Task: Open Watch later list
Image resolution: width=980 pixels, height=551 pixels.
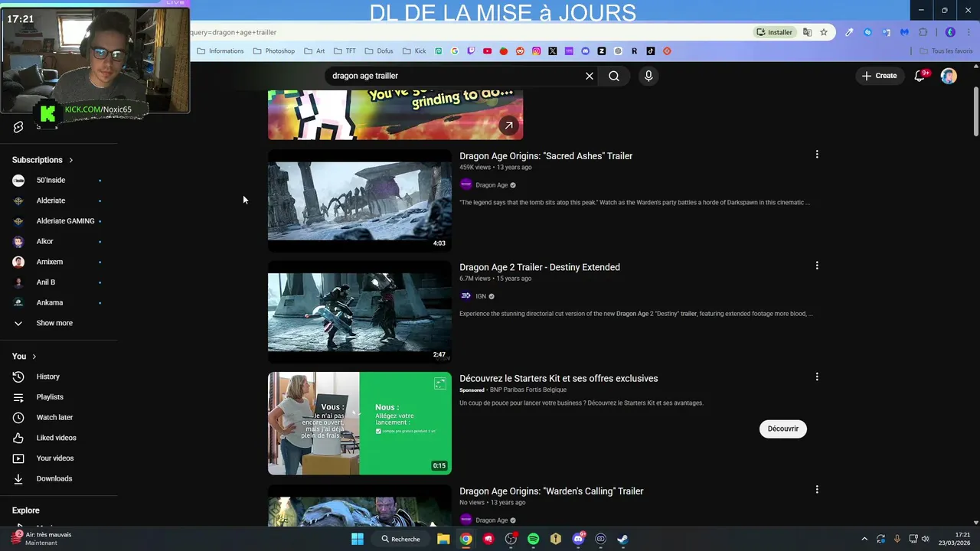Action: 54,417
